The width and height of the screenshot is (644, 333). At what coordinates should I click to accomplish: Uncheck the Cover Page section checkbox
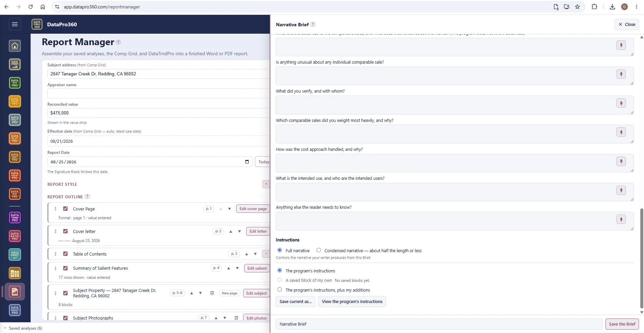click(x=66, y=209)
